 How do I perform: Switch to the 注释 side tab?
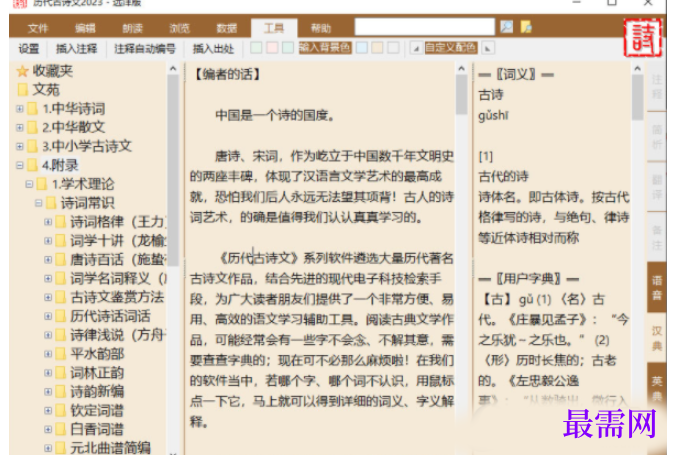657,86
